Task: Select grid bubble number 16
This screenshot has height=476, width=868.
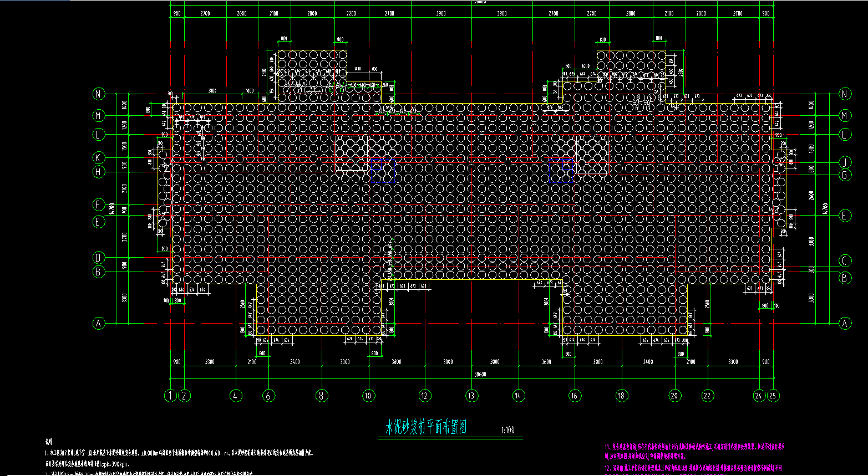Action: click(575, 396)
